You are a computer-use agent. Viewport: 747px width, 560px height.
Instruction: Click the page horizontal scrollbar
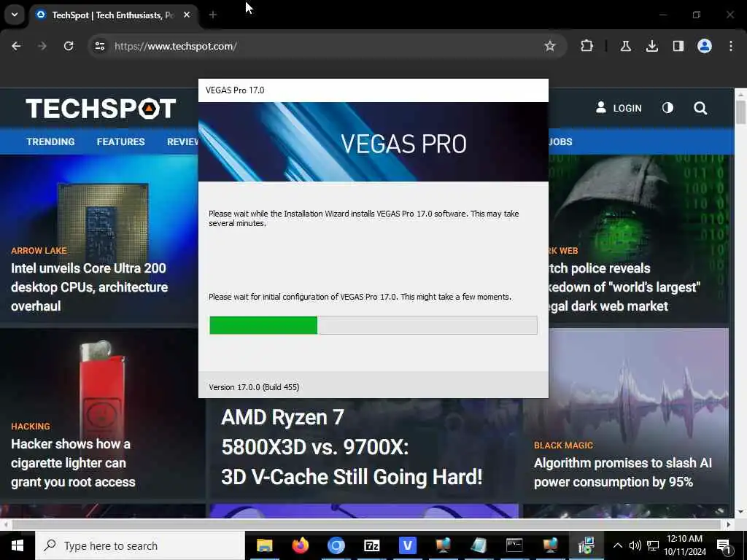[x=366, y=524]
